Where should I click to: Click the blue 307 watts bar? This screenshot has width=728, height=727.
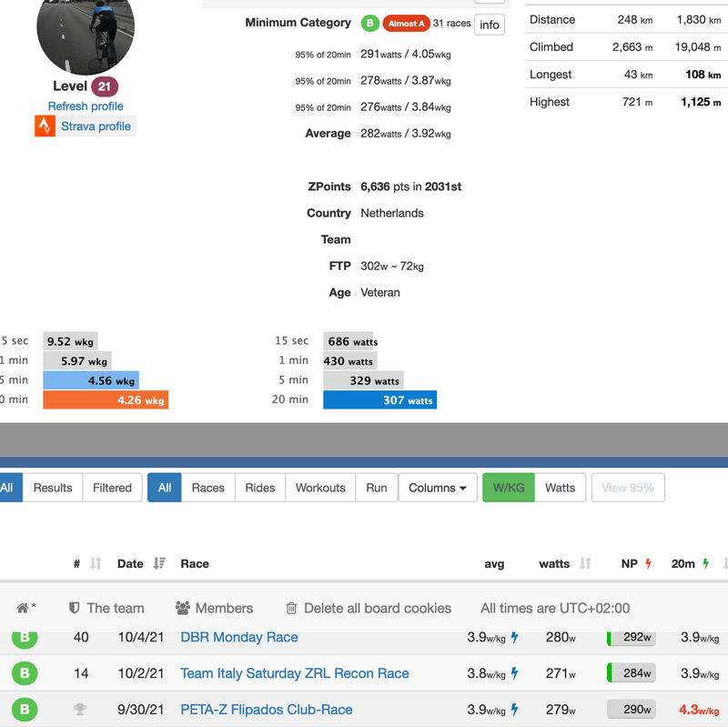(379, 399)
